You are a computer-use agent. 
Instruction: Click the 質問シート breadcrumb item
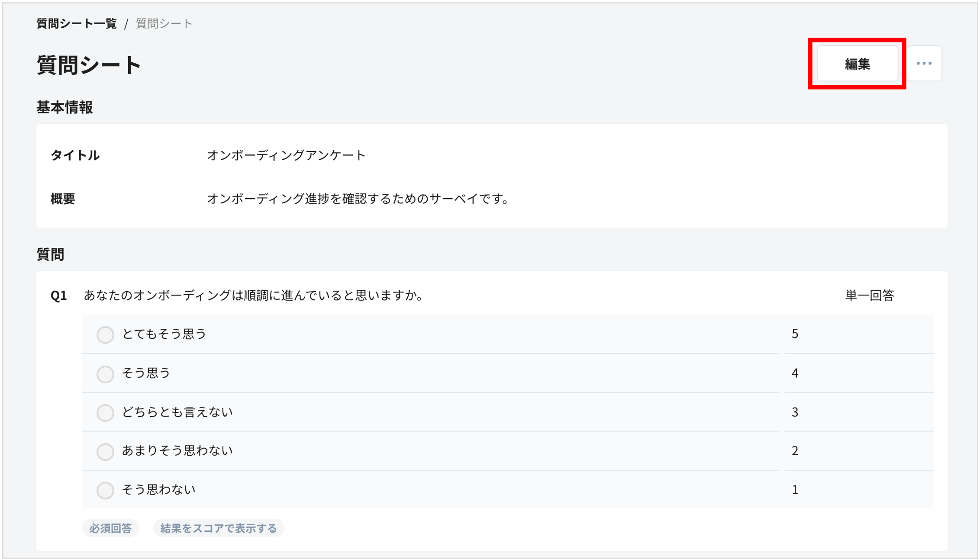pos(163,24)
